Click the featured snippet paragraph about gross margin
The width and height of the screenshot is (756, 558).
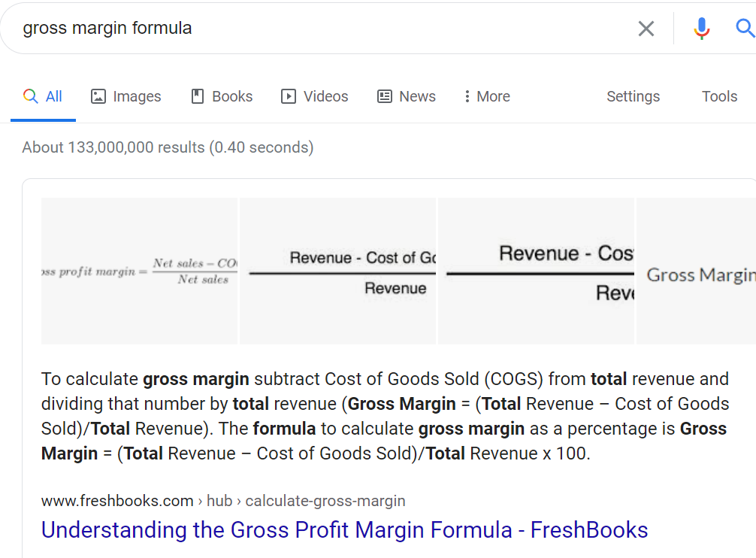click(x=385, y=416)
